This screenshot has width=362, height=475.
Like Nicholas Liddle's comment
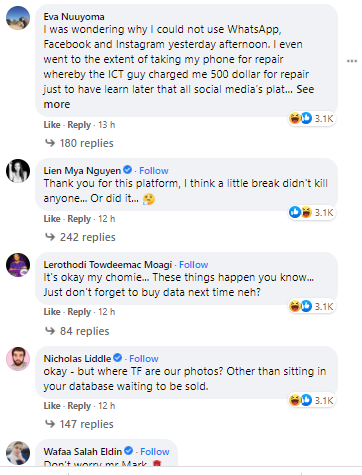point(52,406)
